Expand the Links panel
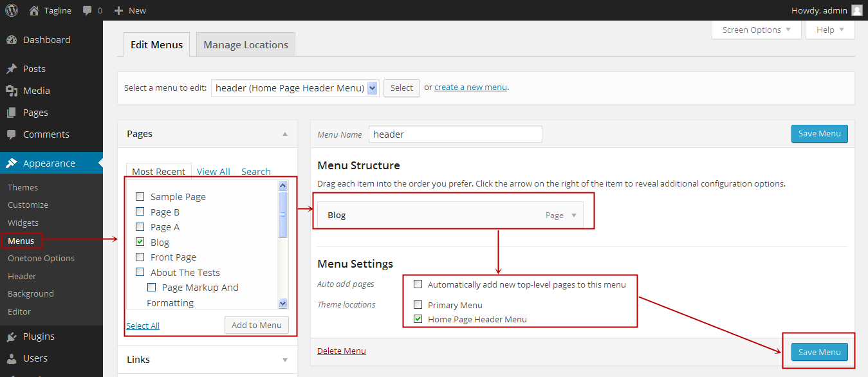Screen dimensions: 868x377 (x=285, y=360)
